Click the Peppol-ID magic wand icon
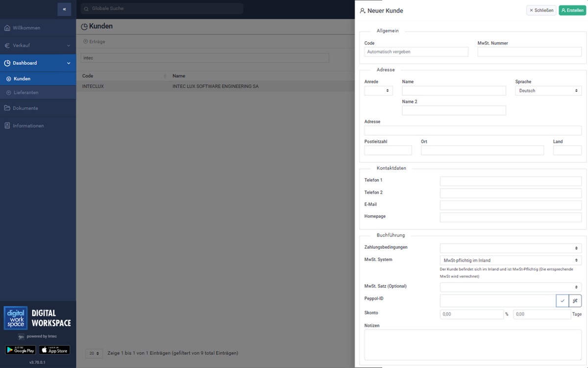This screenshot has width=588, height=368. [x=575, y=301]
